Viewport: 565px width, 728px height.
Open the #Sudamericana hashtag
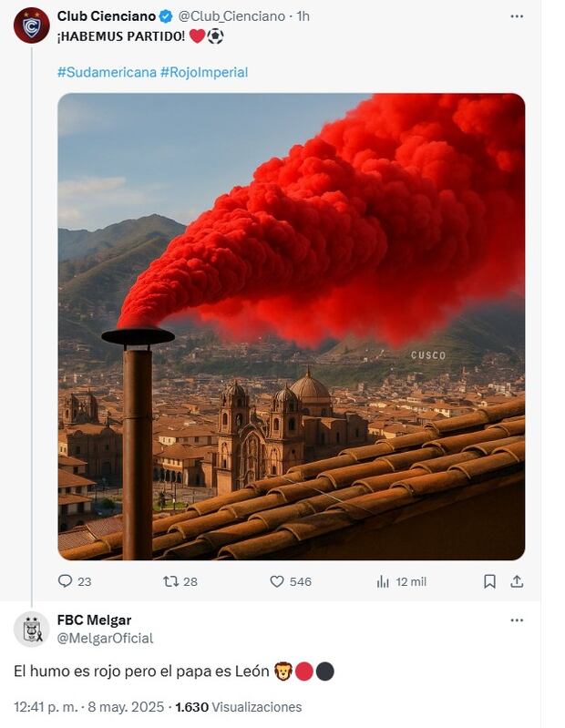[x=106, y=72]
